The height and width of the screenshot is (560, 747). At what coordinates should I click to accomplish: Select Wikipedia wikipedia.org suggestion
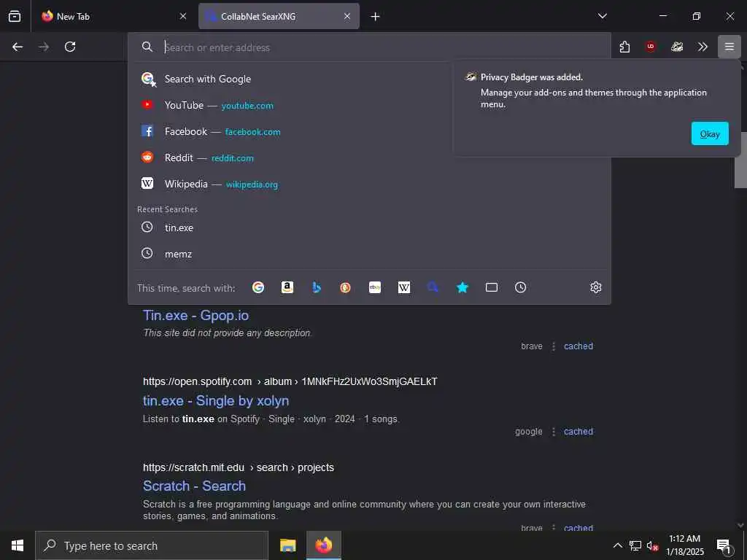coord(369,184)
